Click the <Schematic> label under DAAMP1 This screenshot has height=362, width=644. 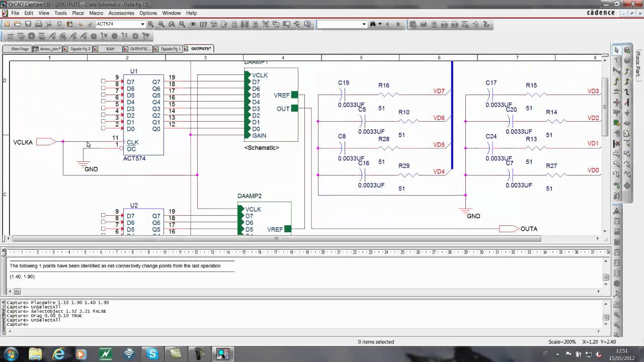[262, 148]
